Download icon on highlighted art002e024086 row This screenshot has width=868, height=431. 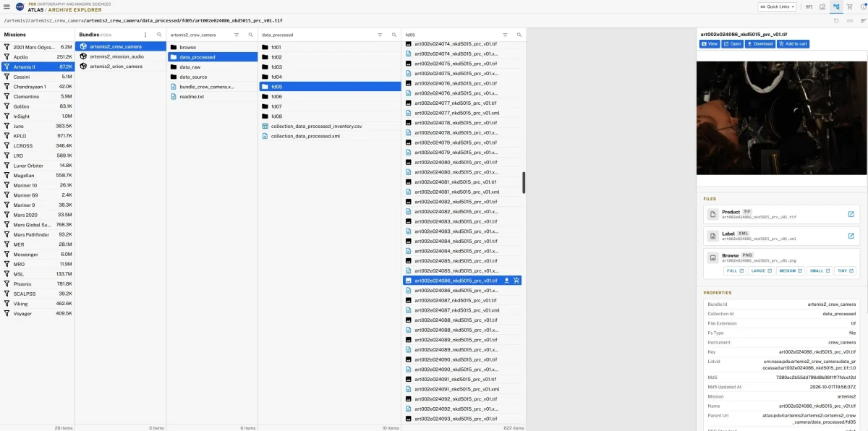(x=506, y=281)
